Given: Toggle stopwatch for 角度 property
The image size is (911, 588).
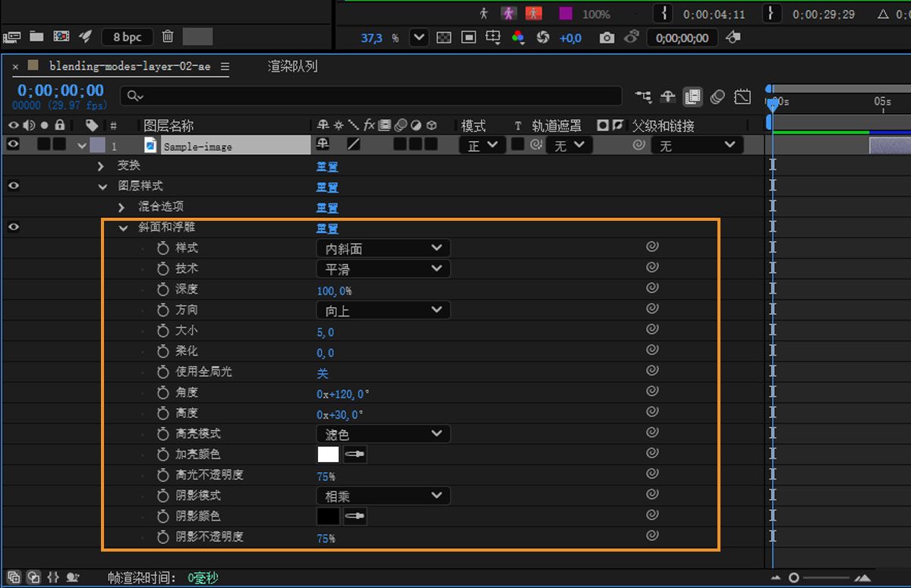Looking at the screenshot, I should pos(162,391).
